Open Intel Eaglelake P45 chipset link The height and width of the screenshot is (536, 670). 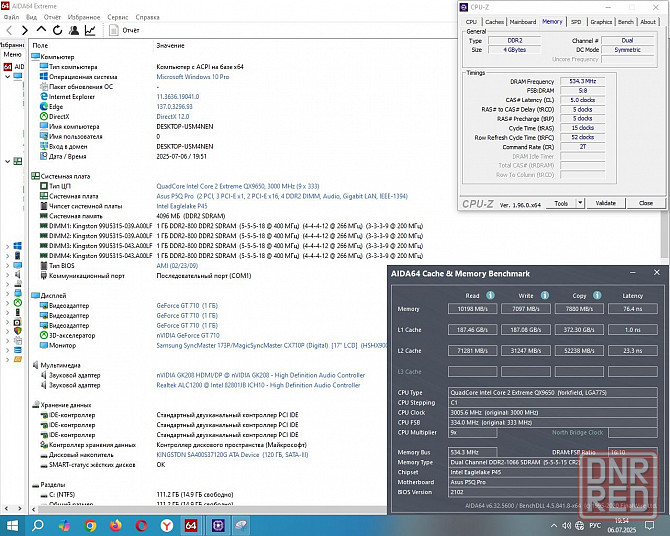coord(182,206)
